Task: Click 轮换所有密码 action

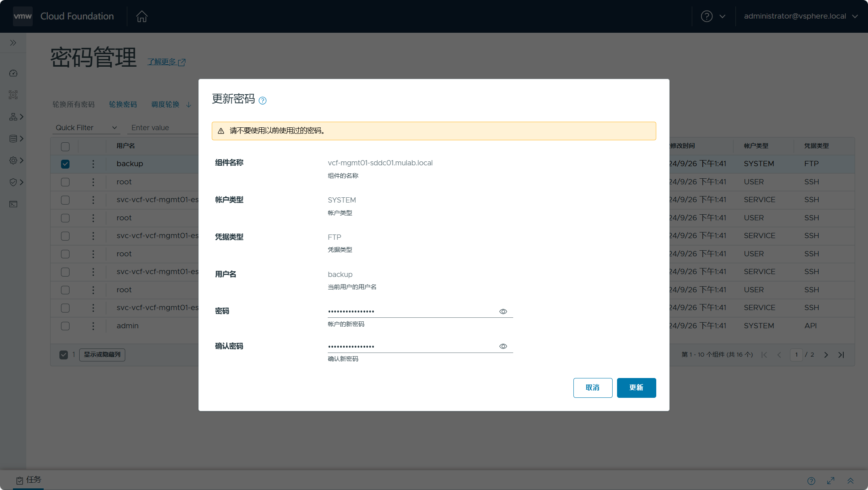Action: click(74, 104)
